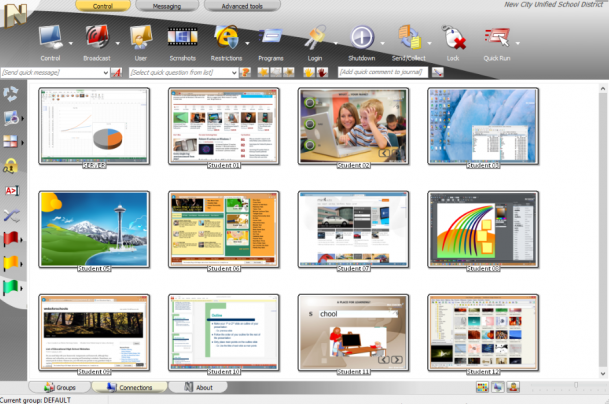Click the yellow raised hand icon
The width and height of the screenshot is (609, 404).
(x=309, y=72)
